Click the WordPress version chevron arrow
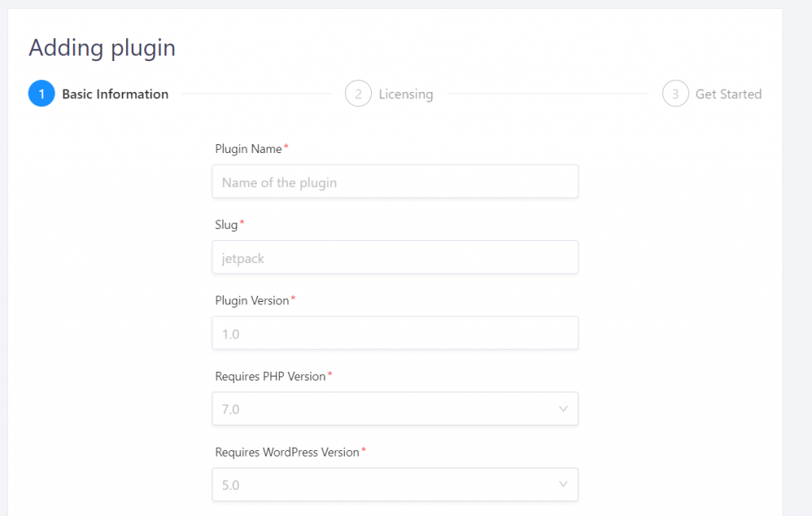 point(564,484)
